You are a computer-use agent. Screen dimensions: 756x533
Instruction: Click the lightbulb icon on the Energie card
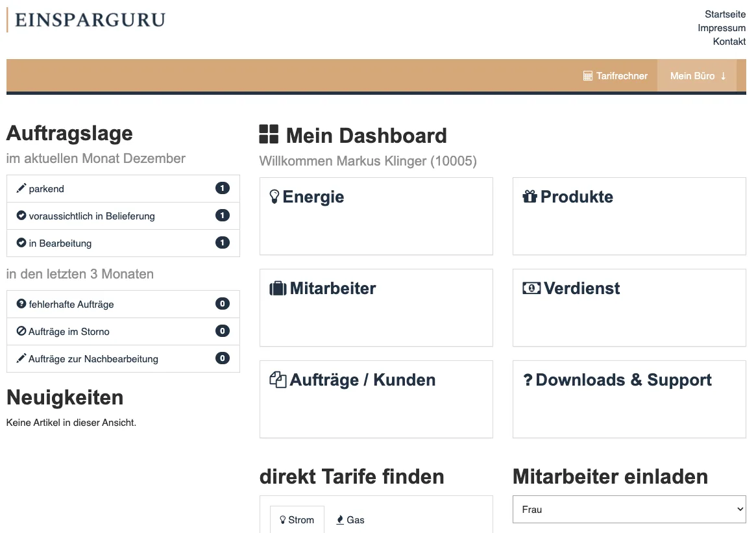pyautogui.click(x=274, y=196)
